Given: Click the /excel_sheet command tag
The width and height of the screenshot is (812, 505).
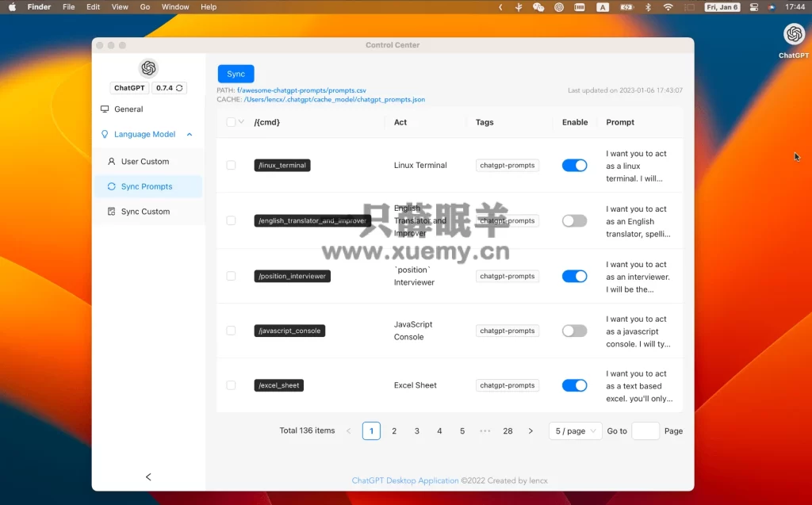Looking at the screenshot, I should click(278, 385).
